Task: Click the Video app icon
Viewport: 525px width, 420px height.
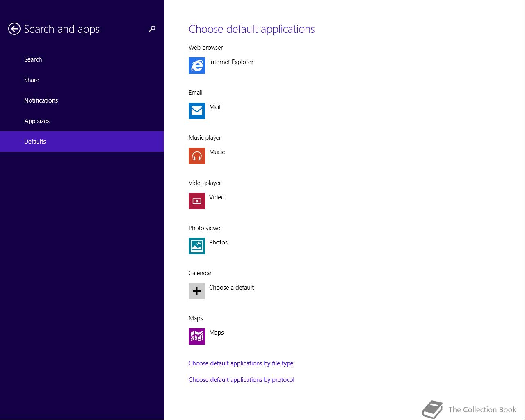Action: coord(197,201)
